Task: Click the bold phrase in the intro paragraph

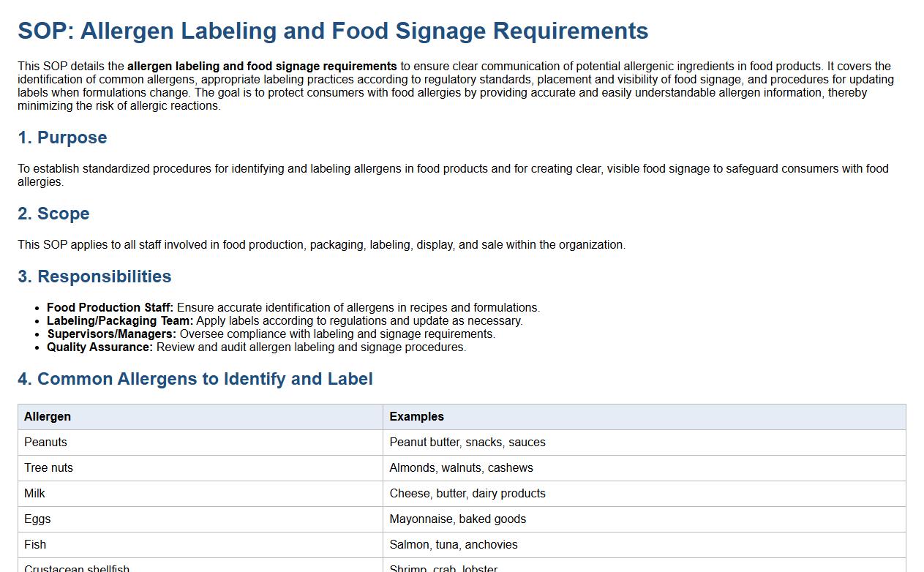Action: pyautogui.click(x=262, y=66)
